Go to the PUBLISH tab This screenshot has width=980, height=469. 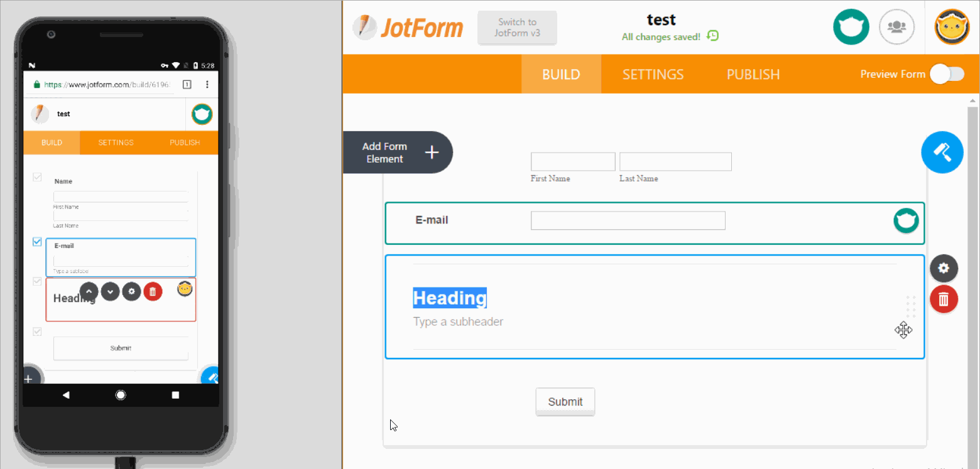click(753, 74)
